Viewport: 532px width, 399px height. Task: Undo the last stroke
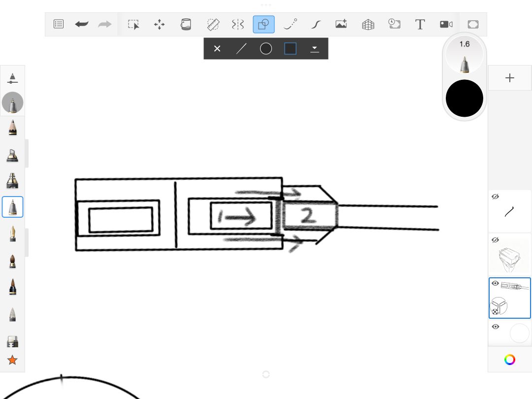pos(82,24)
